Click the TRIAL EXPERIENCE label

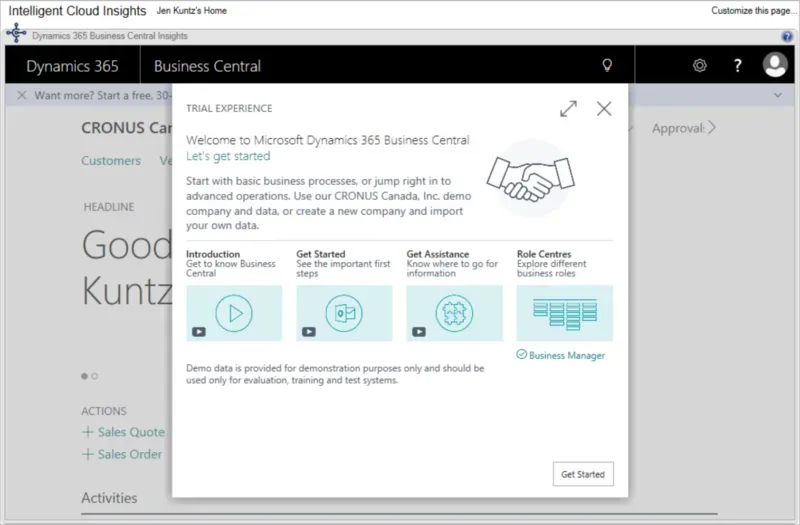(x=229, y=108)
